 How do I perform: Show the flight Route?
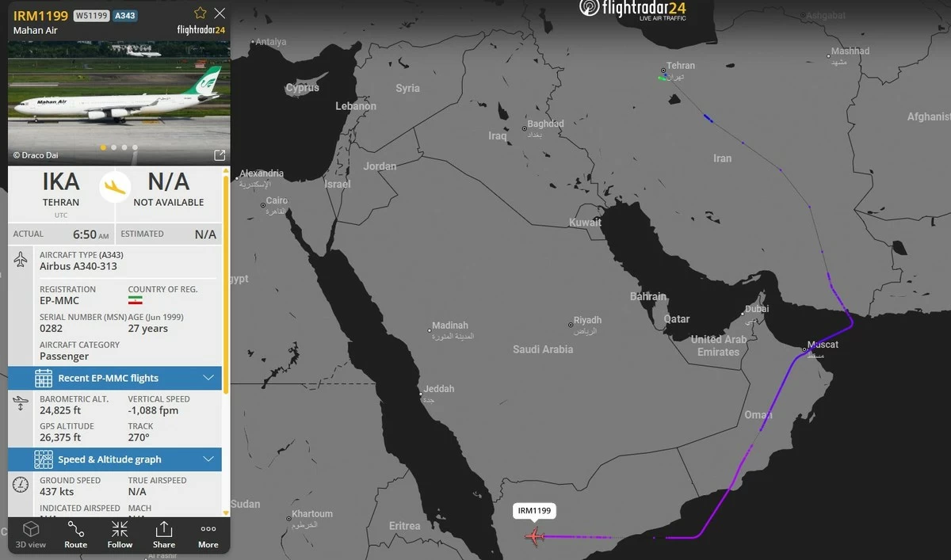tap(76, 535)
